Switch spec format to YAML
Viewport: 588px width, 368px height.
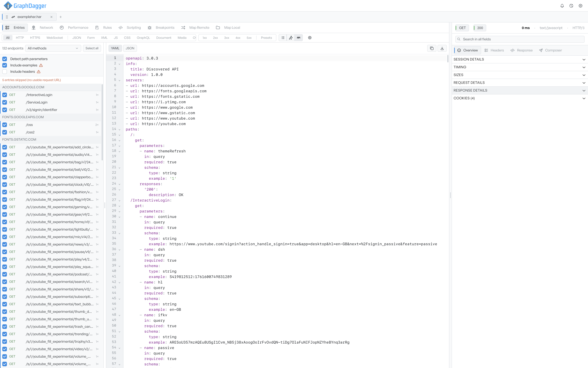click(115, 48)
